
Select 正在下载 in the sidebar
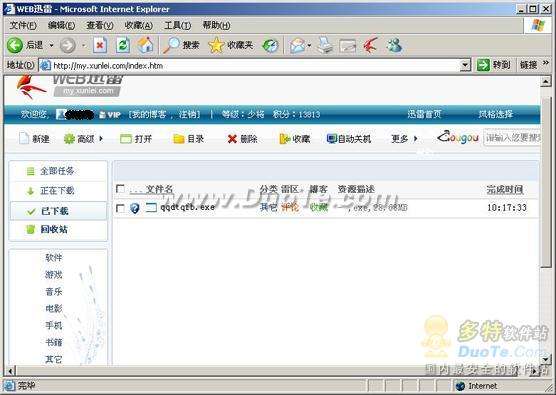click(x=58, y=191)
